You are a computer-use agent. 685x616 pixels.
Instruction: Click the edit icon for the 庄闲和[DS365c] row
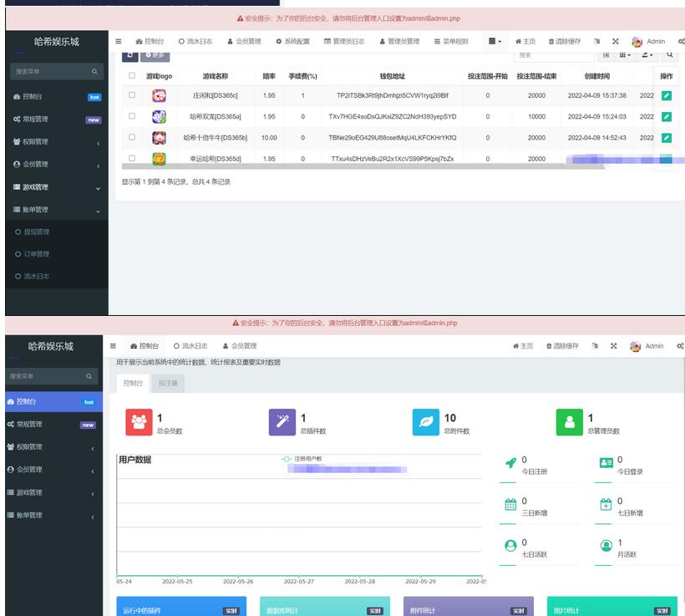click(666, 95)
